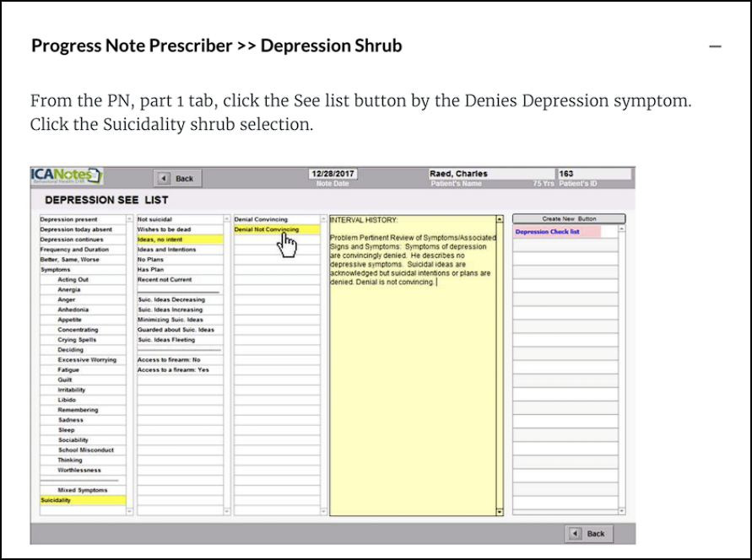Click down arrow of suicidality list scrollbar
This screenshot has height=560, width=752.
227,512
